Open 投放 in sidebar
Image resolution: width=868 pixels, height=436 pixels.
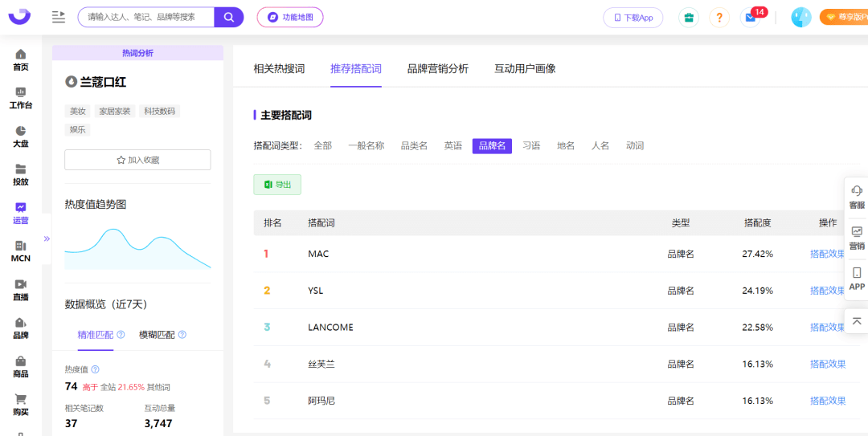coord(20,175)
